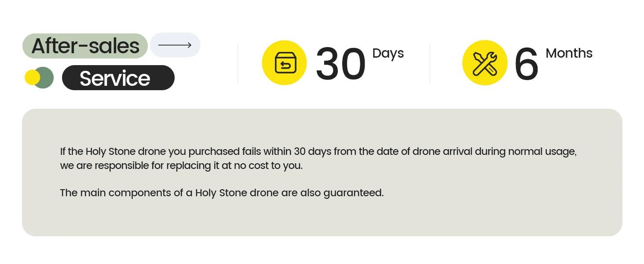Click the large number 6
Image resolution: width=644 pixels, height=264 pixels.
click(x=526, y=65)
